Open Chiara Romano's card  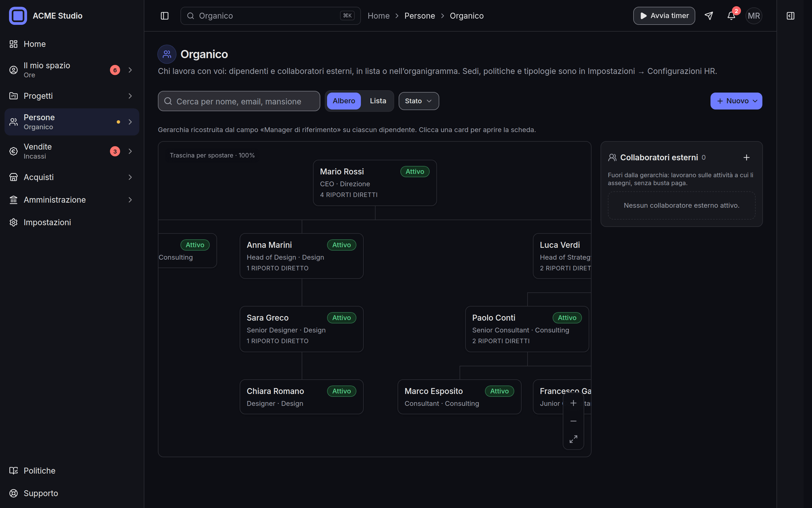point(301,397)
